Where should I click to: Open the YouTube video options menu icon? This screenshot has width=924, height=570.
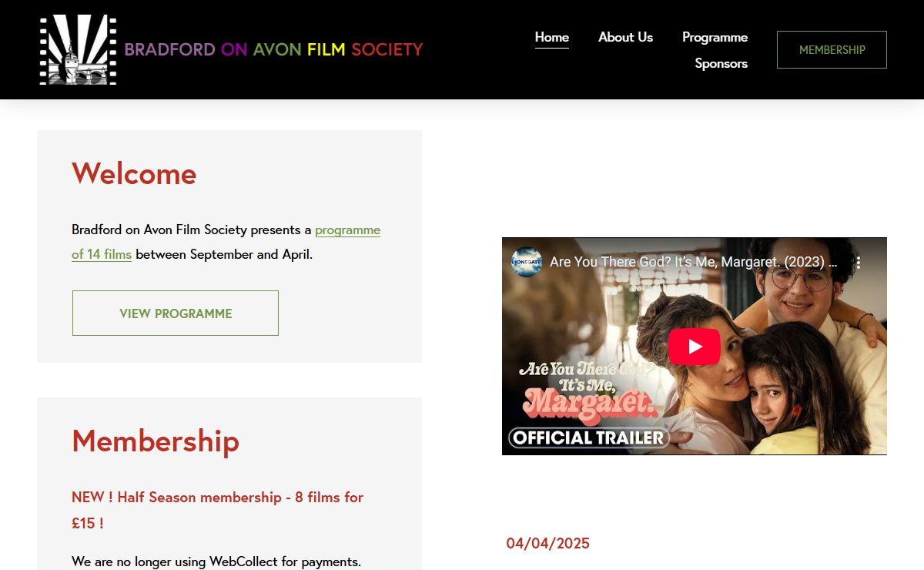pos(859,262)
